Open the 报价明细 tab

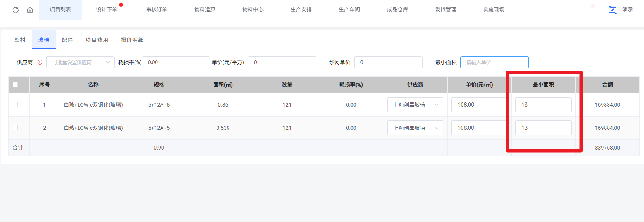[132, 40]
